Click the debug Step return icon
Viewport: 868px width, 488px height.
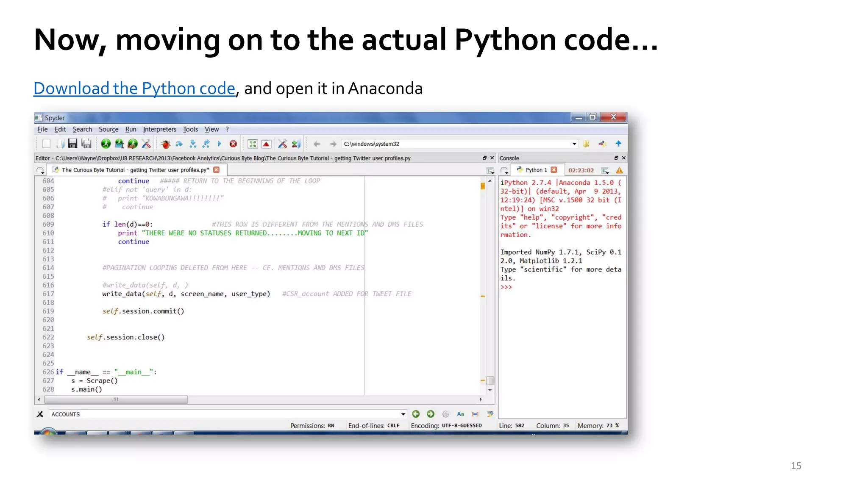(206, 144)
